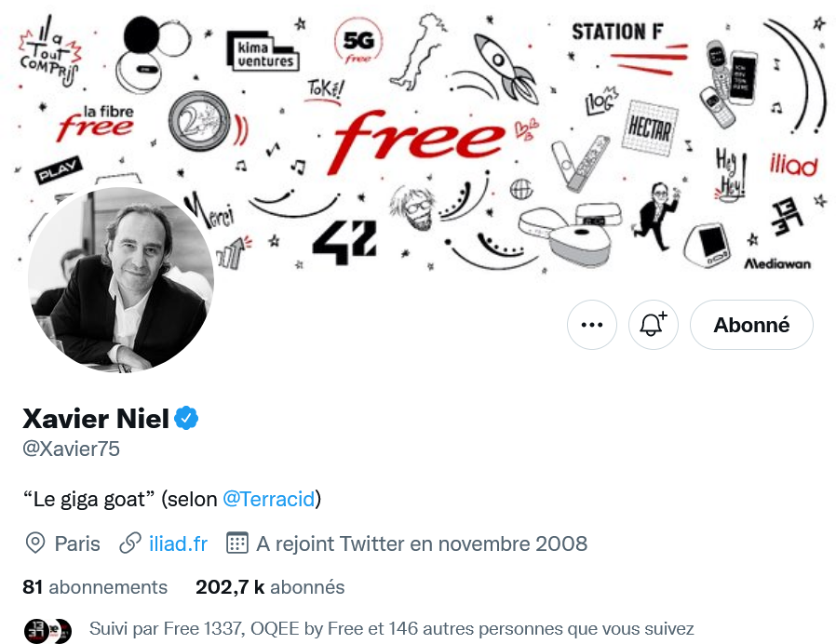Open the three-dots more options menu
Viewport: 836px width, 644px height.
(x=592, y=325)
